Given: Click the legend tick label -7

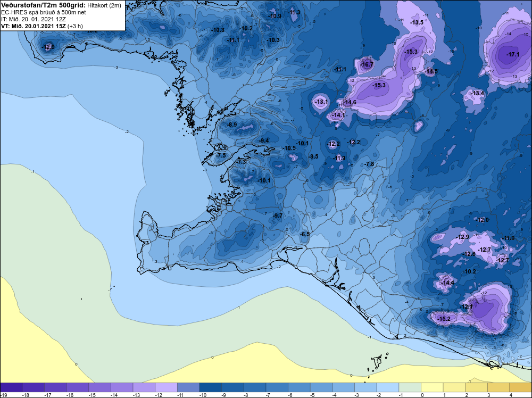Looking at the screenshot, I should click(x=269, y=395).
